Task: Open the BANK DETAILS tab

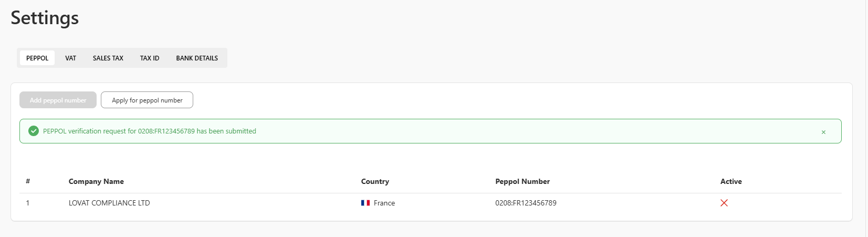Action: (x=197, y=58)
